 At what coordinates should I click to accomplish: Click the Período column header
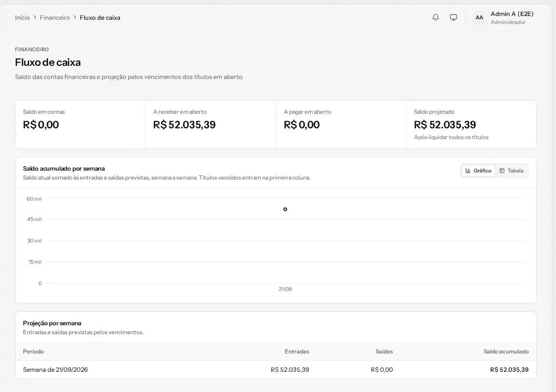pos(33,352)
